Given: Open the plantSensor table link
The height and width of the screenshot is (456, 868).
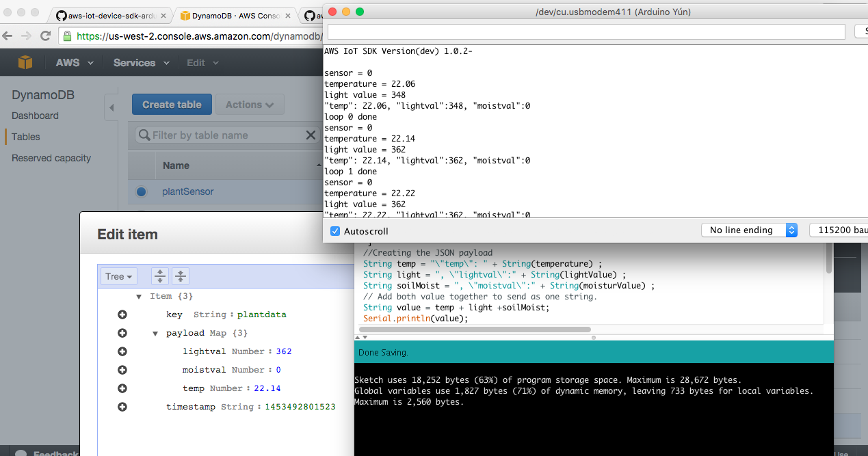Looking at the screenshot, I should 187,192.
